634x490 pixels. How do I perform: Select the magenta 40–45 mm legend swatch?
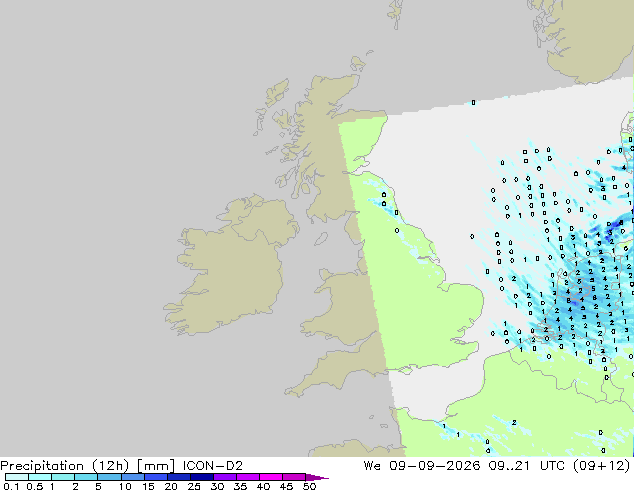pos(271,477)
